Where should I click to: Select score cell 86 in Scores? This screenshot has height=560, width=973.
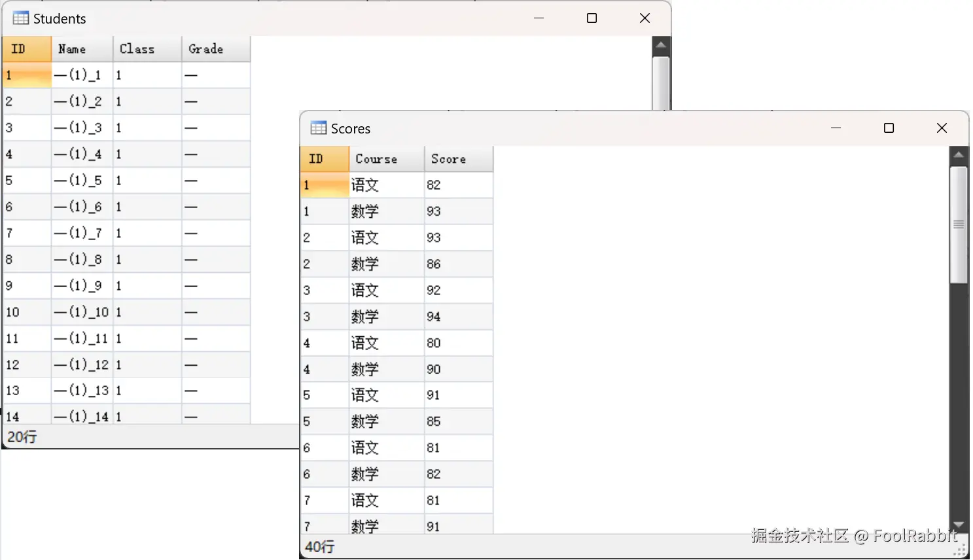point(459,264)
